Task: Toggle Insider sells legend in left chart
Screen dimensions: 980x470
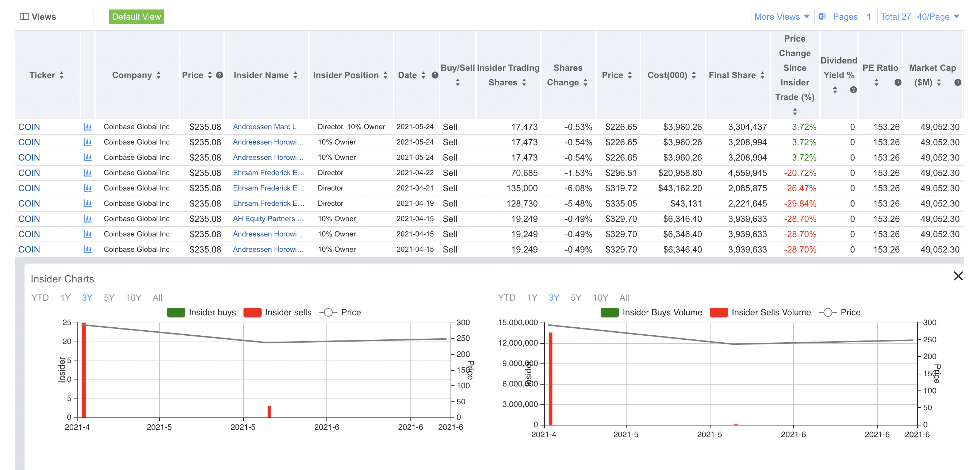Action: point(277,313)
